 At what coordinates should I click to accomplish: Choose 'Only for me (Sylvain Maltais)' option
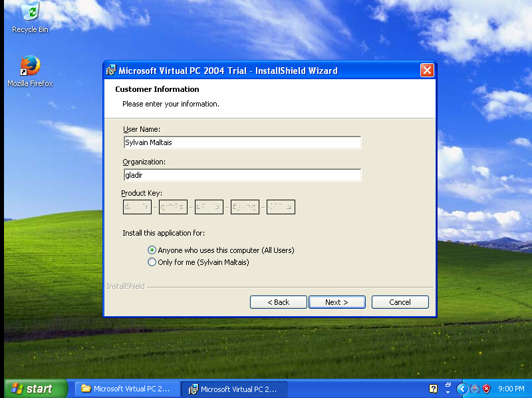pos(152,262)
